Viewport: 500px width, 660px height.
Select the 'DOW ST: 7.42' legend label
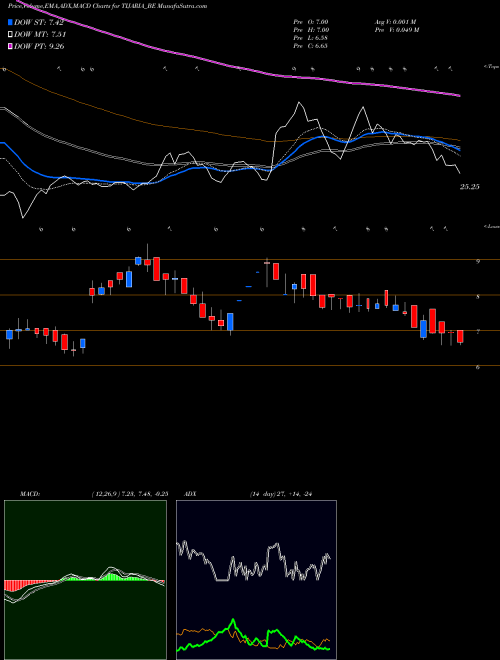click(39, 22)
